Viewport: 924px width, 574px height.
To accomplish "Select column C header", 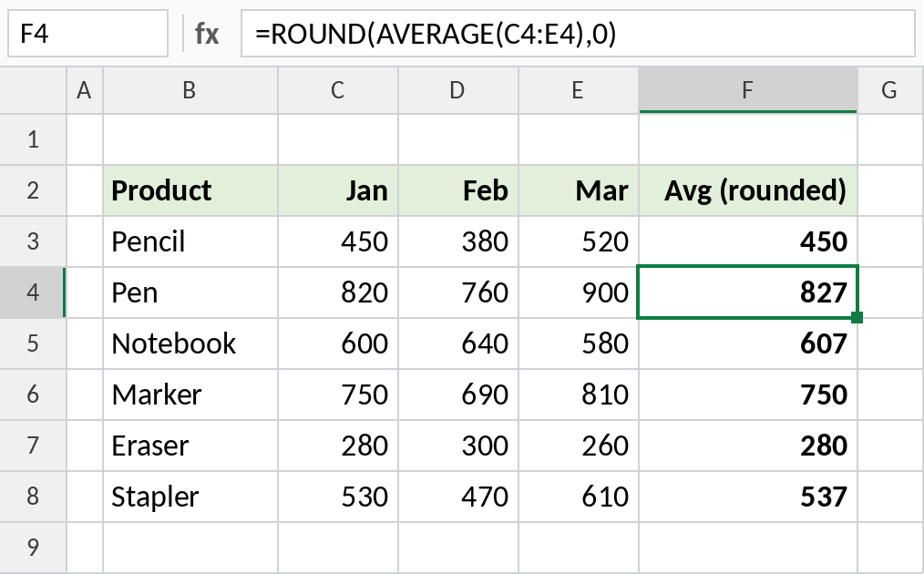I will click(338, 90).
